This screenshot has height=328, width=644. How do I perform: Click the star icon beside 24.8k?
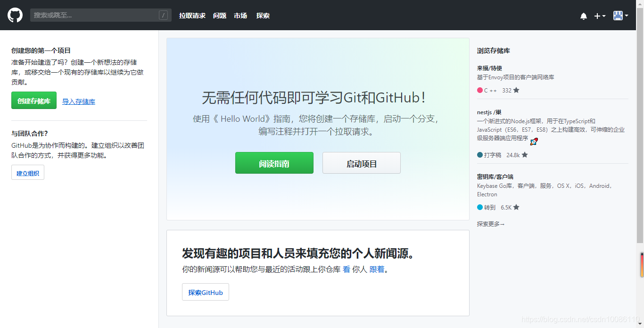524,154
